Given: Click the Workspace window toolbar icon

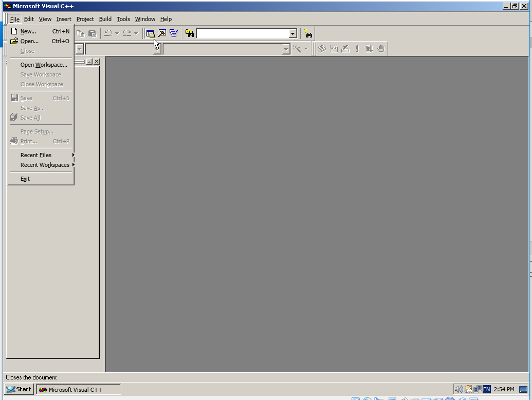Looking at the screenshot, I should point(150,33).
